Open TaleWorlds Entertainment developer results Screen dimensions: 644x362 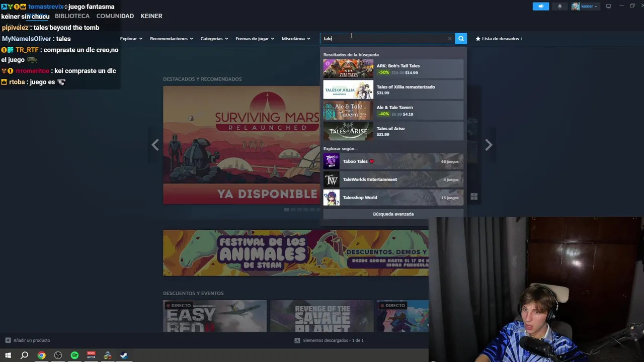click(393, 179)
